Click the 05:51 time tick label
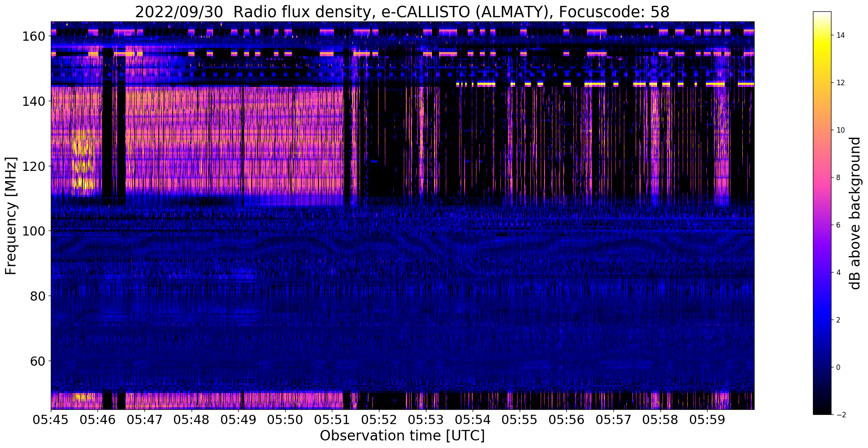This screenshot has height=448, width=868. pyautogui.click(x=332, y=420)
